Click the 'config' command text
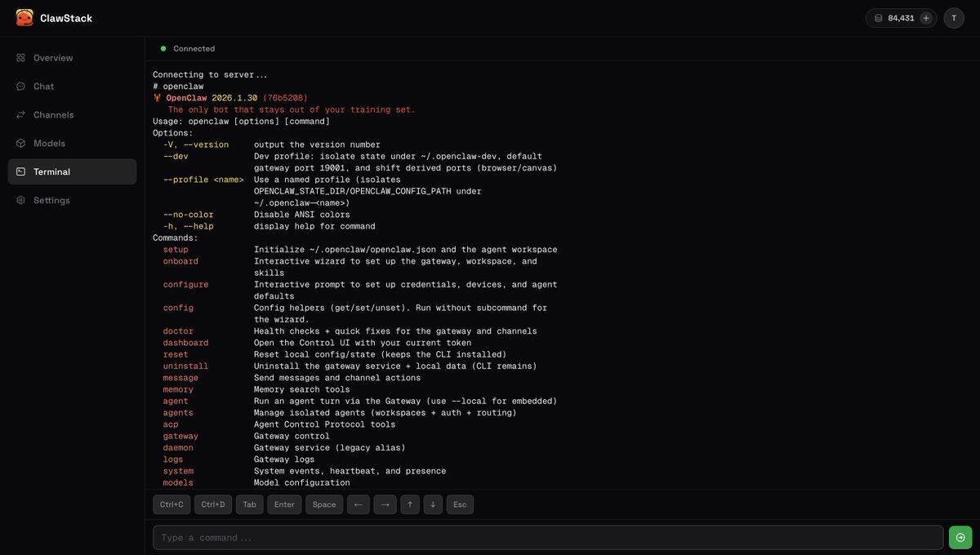This screenshot has height=555, width=980. 178,308
